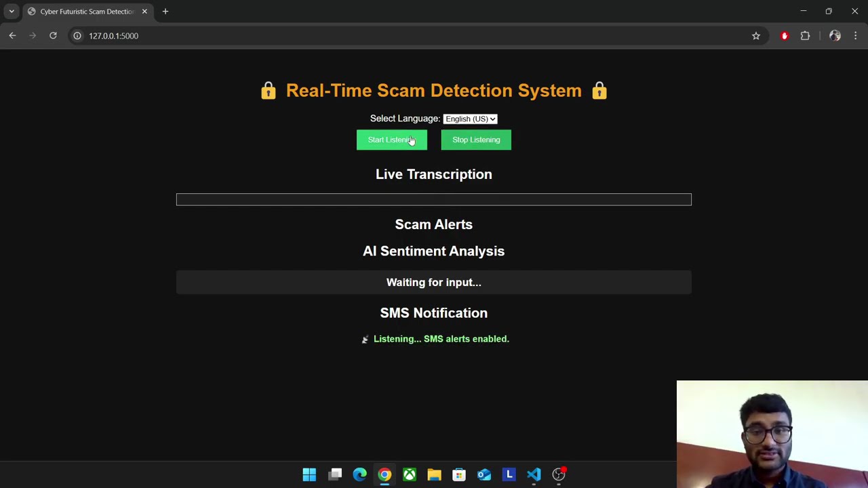868x488 pixels.
Task: Switch to Visual Studio Code on taskbar
Action: (534, 474)
